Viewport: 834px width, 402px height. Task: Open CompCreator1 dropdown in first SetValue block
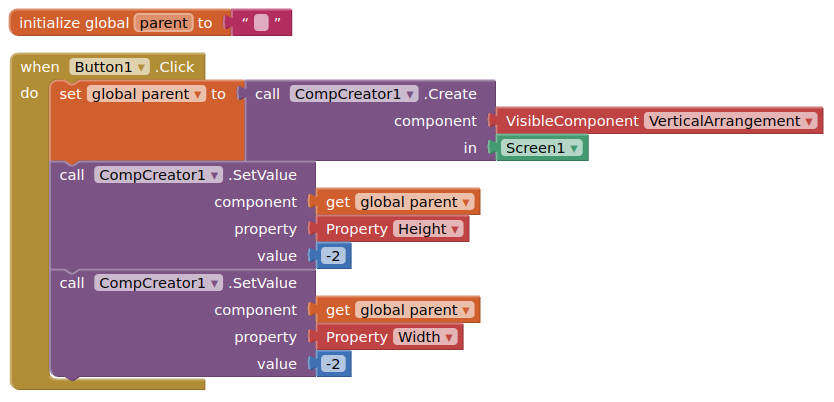click(159, 175)
